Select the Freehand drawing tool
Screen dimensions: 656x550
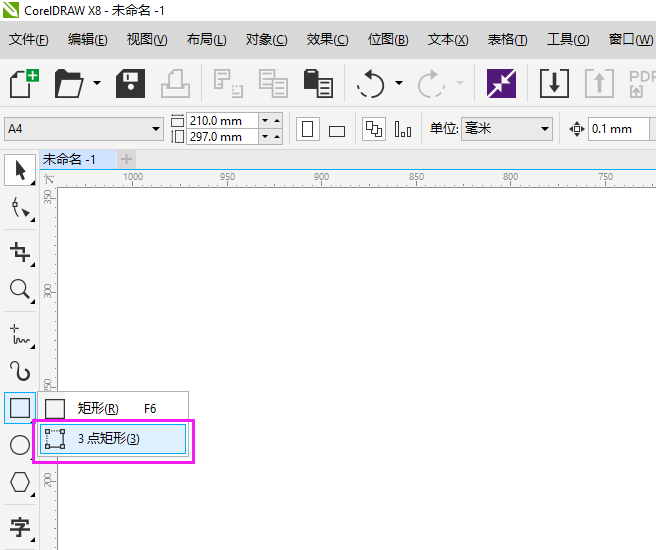coord(20,335)
